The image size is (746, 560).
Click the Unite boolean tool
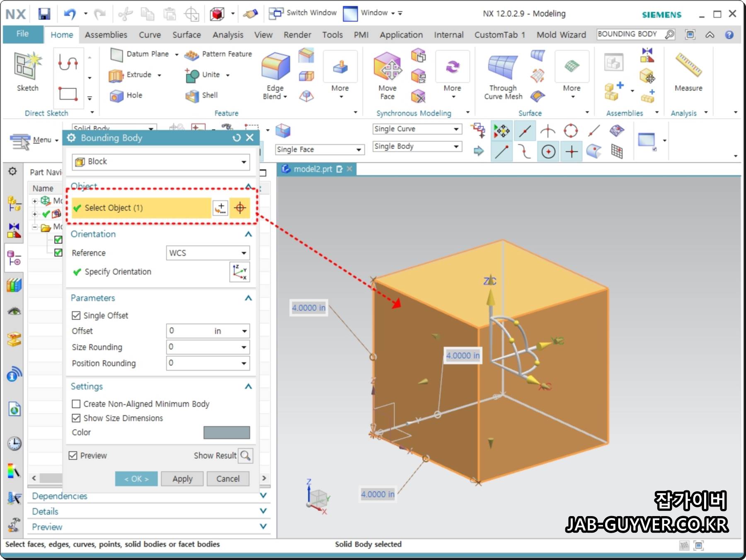(203, 75)
